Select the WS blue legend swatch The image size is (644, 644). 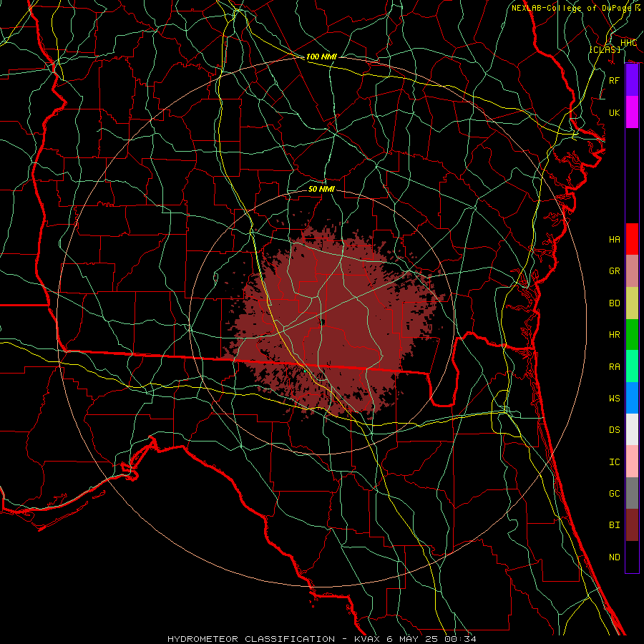(632, 398)
